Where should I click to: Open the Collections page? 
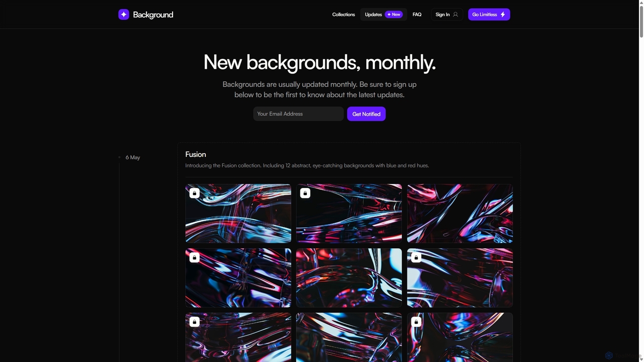click(344, 15)
